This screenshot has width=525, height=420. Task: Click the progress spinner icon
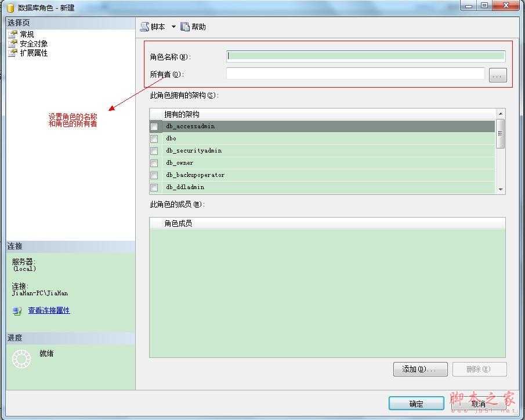tap(21, 359)
